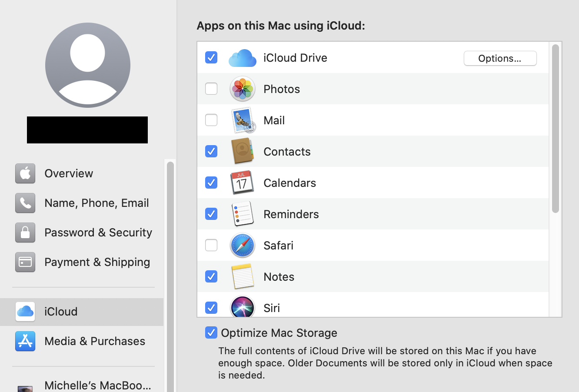
Task: Click the Apple logo Overview icon
Action: [25, 173]
